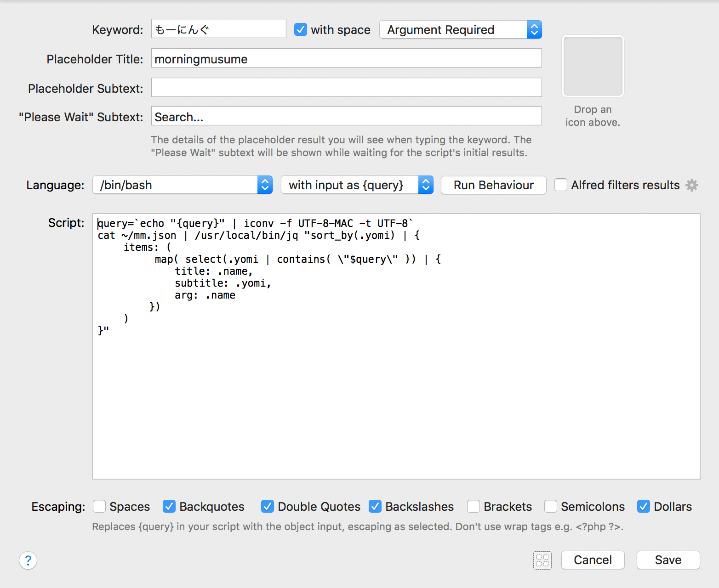Click the Run Behaviour button

point(493,185)
